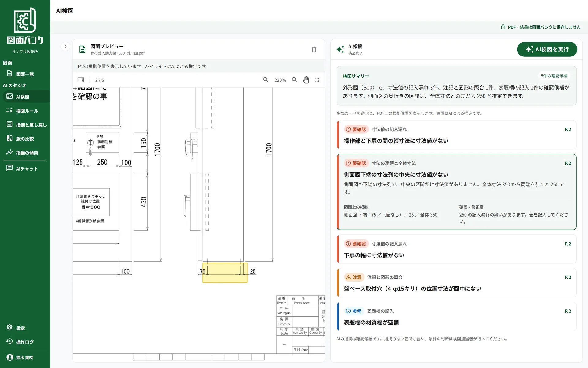Click the page indicator 2 / 6
The image size is (588, 368).
tap(99, 80)
